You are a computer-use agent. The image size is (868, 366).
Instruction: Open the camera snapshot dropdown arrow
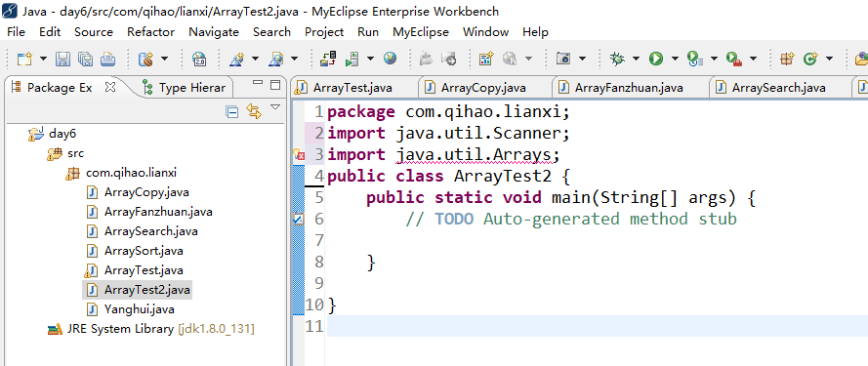582,59
